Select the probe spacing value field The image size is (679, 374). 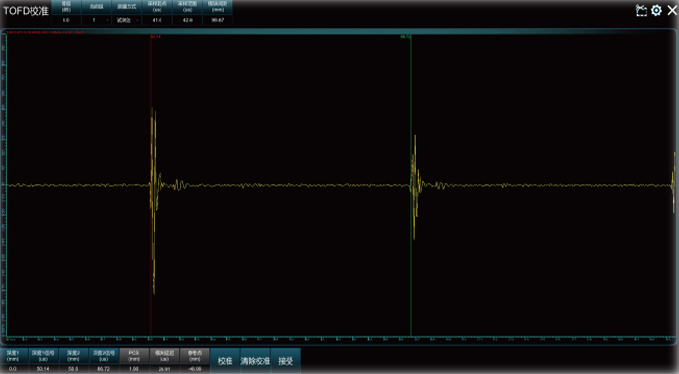pyautogui.click(x=217, y=20)
